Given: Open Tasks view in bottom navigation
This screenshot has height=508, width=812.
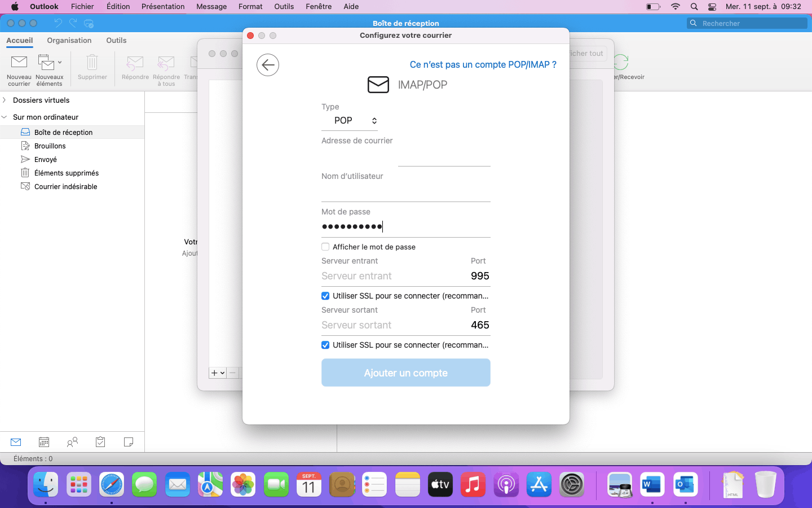Looking at the screenshot, I should pos(100,442).
